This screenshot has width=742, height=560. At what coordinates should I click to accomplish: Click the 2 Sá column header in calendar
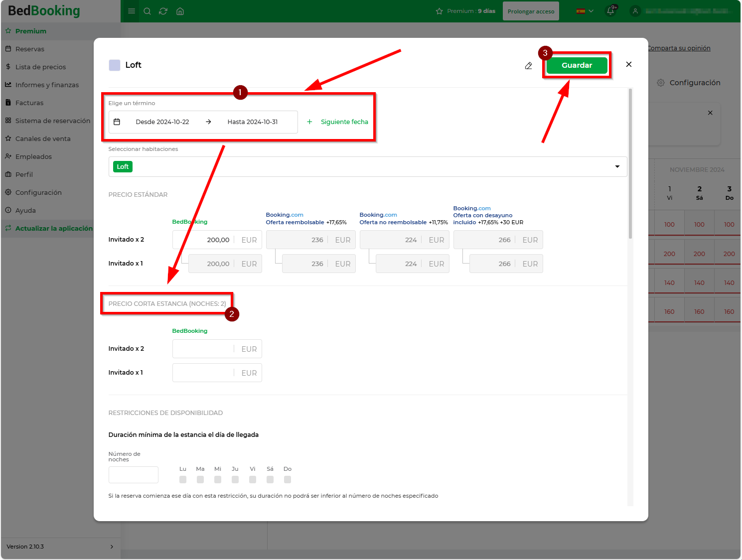pyautogui.click(x=699, y=193)
